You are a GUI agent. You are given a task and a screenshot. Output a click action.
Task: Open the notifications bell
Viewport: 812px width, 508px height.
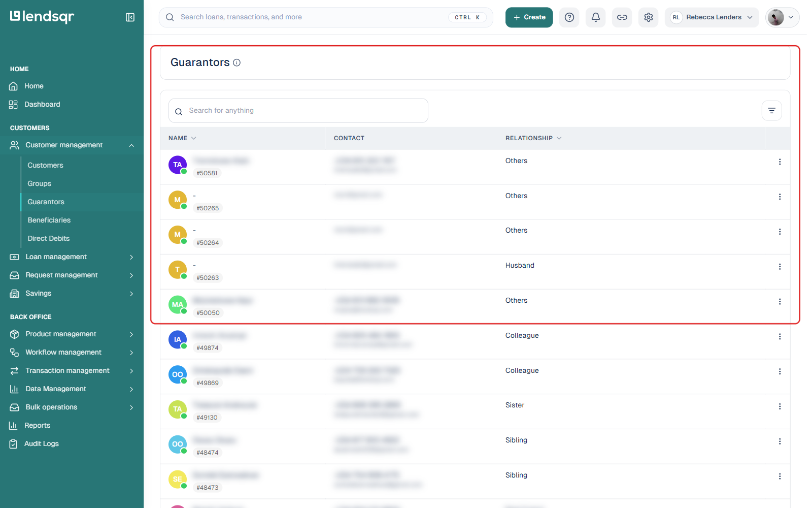click(596, 17)
